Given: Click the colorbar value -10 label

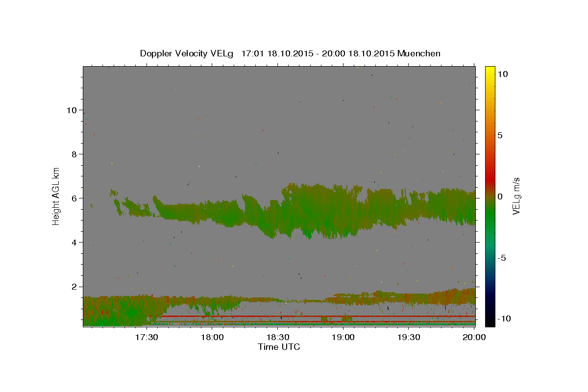Looking at the screenshot, I should 504,318.
